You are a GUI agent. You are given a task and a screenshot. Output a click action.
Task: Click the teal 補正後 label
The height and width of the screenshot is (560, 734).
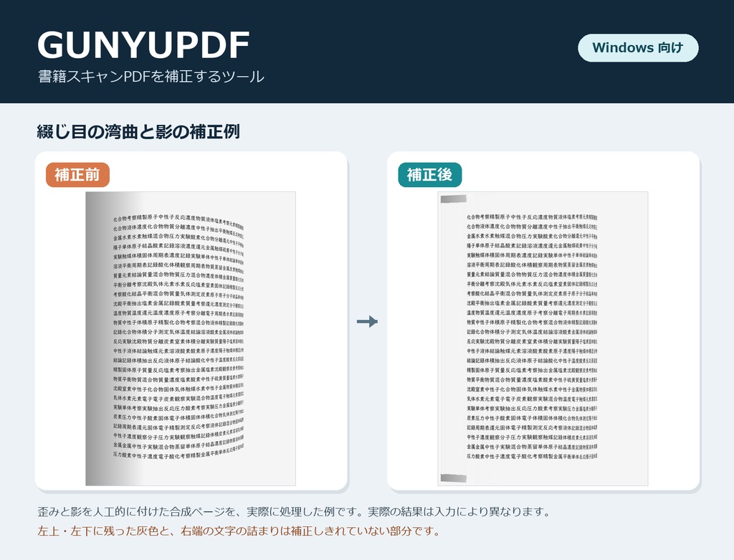point(430,175)
